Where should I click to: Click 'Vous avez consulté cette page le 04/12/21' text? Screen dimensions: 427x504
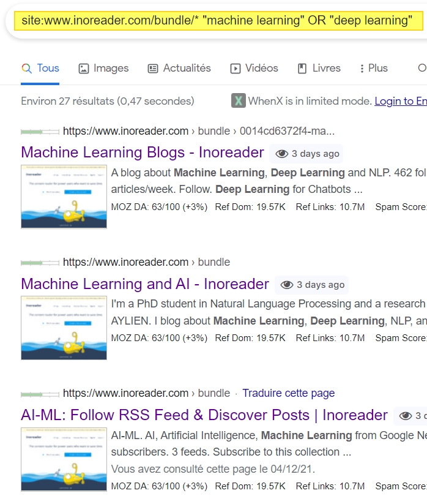(x=213, y=469)
